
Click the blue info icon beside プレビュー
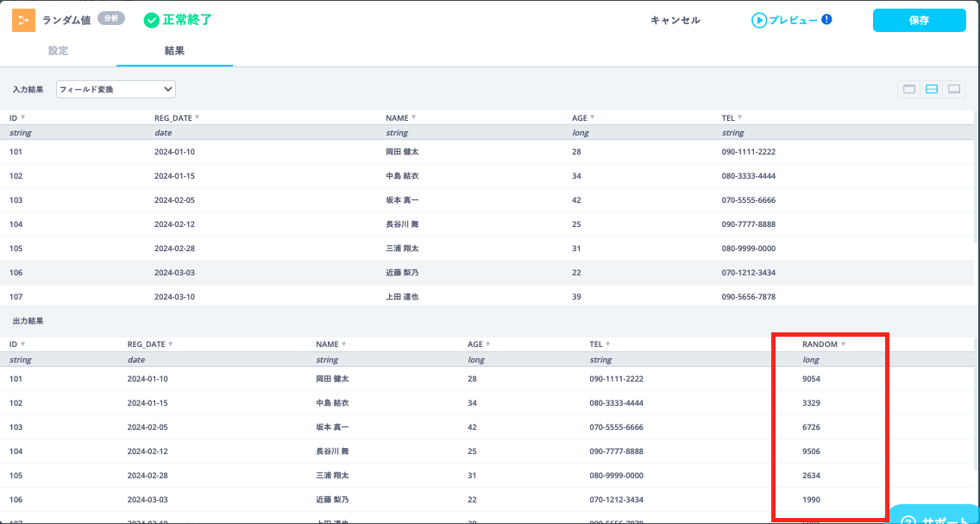click(826, 19)
